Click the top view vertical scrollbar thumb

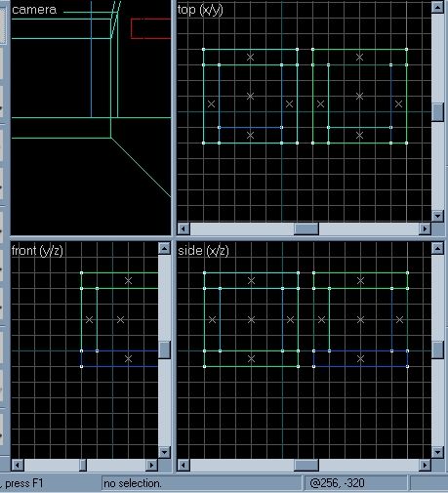[x=437, y=112]
